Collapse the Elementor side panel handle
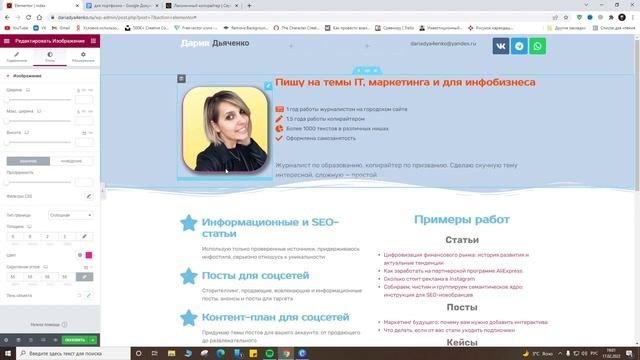This screenshot has width=640, height=360. point(102,191)
